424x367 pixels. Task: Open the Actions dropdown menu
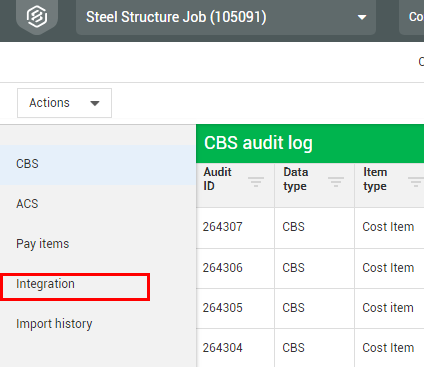click(64, 103)
